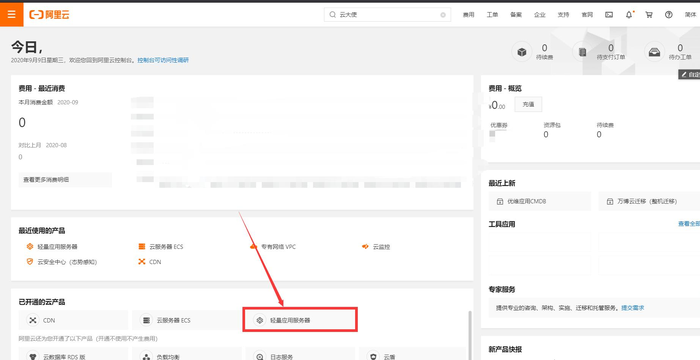This screenshot has width=700, height=360.
Task: Click the 云监控 orange icon
Action: click(365, 246)
